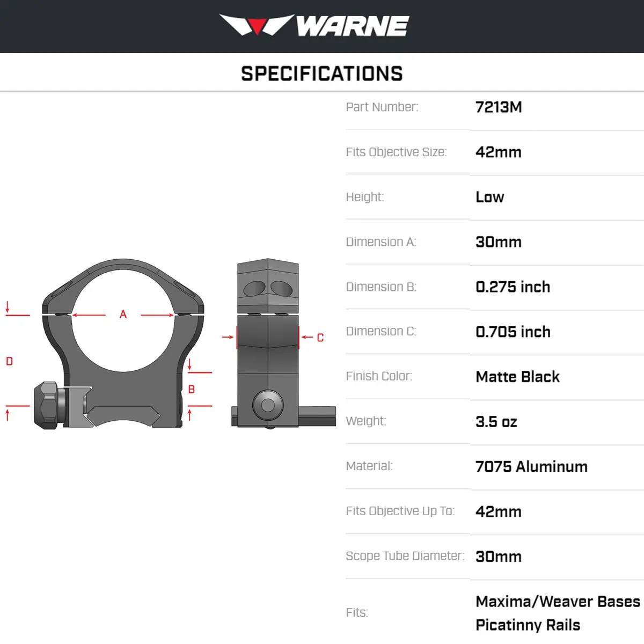Screen dimensions: 644x644
Task: Select the height value 'Low'
Action: coord(490,197)
